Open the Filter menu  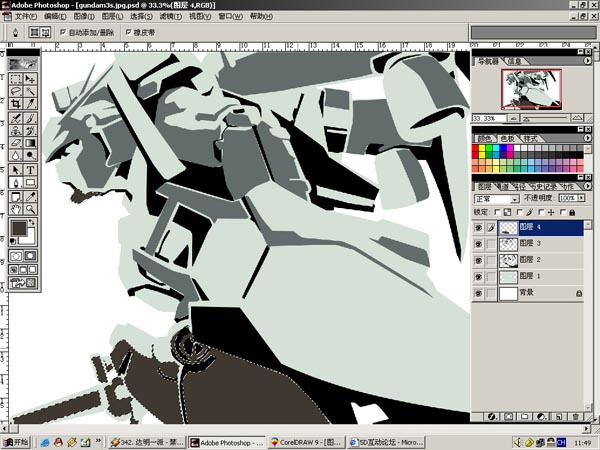click(170, 16)
